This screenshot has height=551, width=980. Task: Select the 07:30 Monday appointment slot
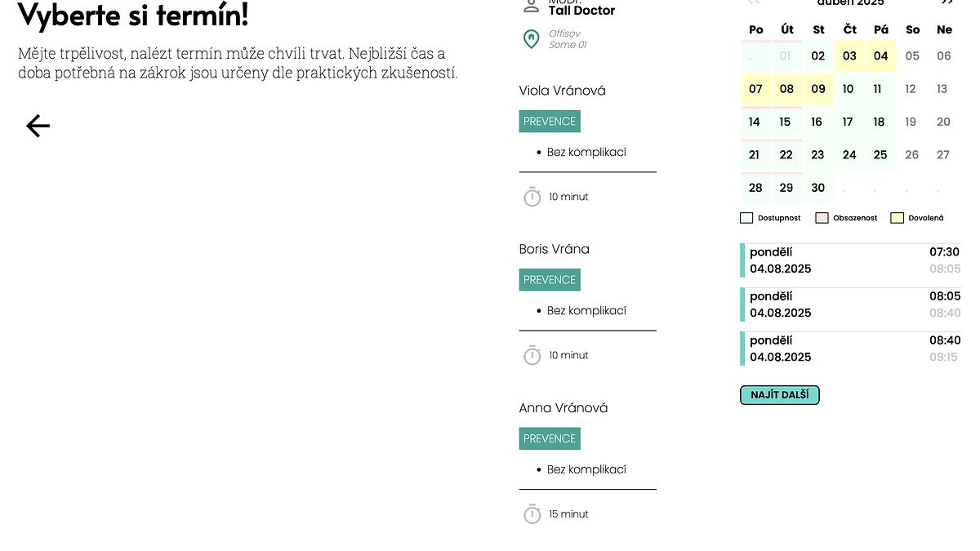(850, 260)
